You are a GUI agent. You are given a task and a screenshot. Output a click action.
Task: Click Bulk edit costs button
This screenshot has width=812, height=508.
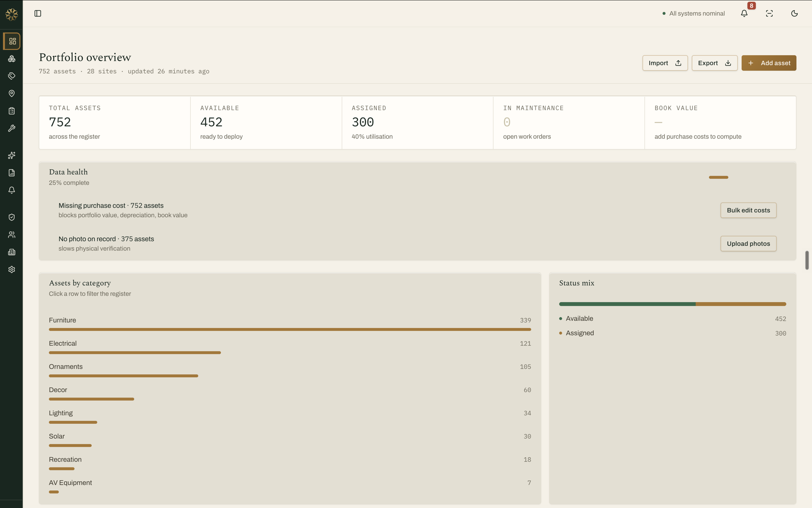click(748, 210)
